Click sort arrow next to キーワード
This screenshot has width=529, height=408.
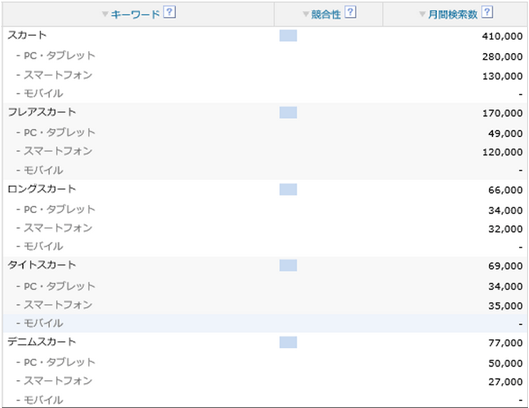coord(105,14)
